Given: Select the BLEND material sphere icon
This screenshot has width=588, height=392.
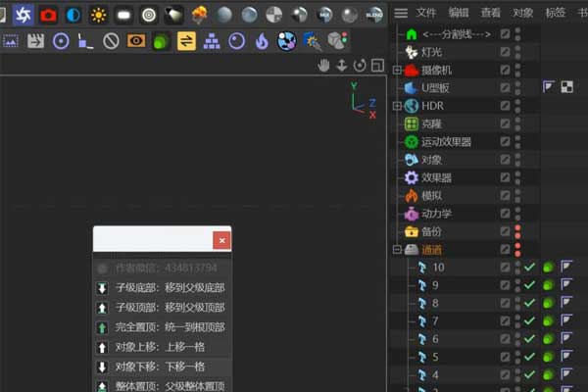Looking at the screenshot, I should [374, 16].
